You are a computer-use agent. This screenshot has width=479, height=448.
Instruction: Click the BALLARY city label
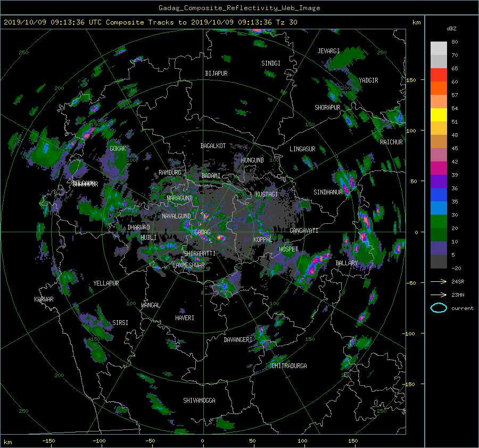[x=346, y=263]
